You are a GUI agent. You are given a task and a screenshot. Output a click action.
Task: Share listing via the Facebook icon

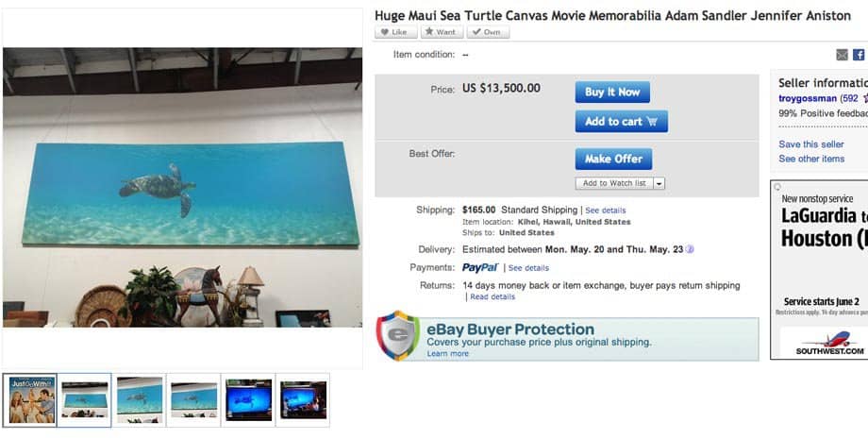click(859, 55)
